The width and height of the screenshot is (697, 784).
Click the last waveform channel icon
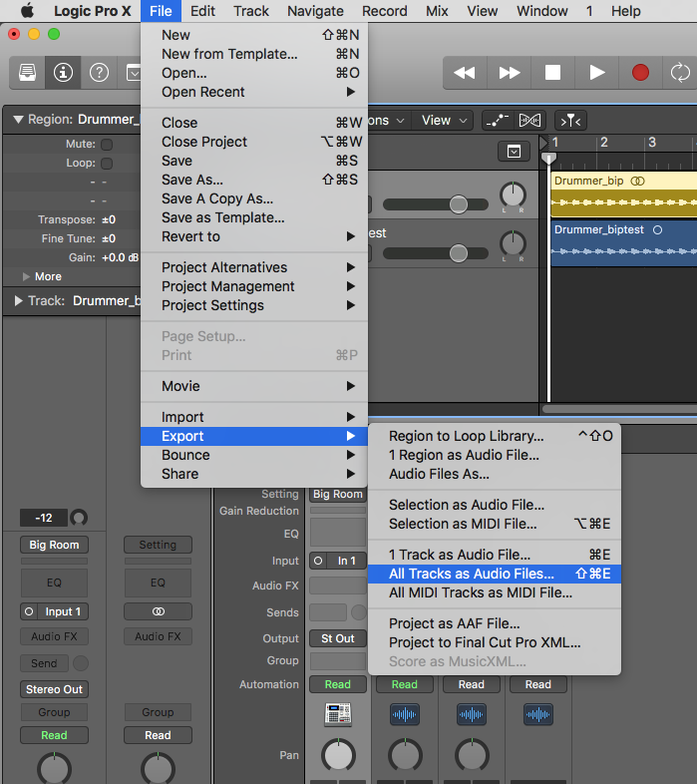tap(538, 714)
